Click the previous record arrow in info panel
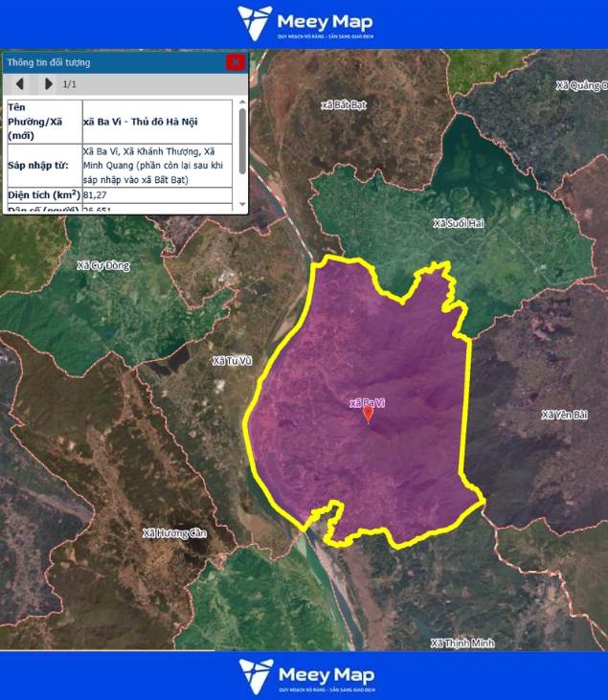Image resolution: width=608 pixels, height=700 pixels. click(20, 84)
